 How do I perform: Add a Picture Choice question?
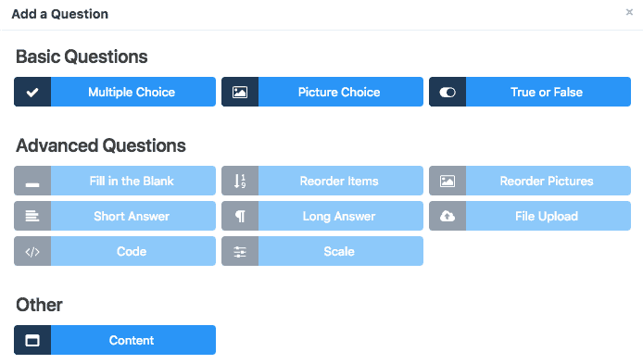(322, 92)
